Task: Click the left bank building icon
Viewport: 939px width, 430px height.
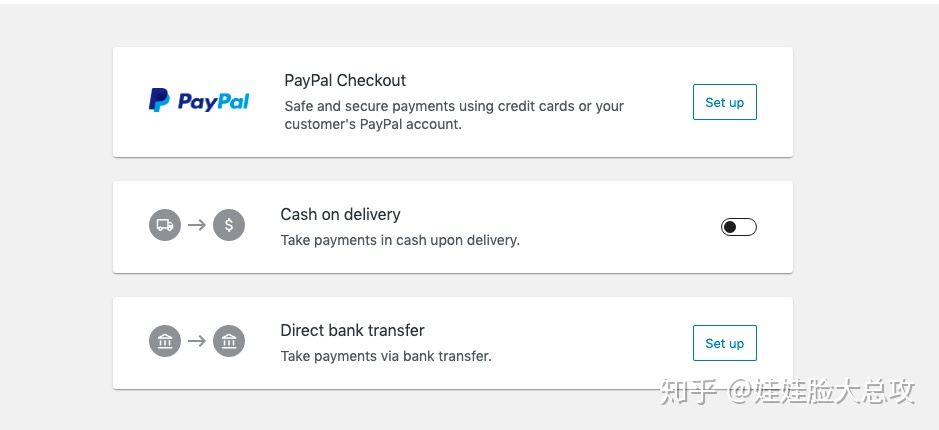Action: [x=165, y=341]
